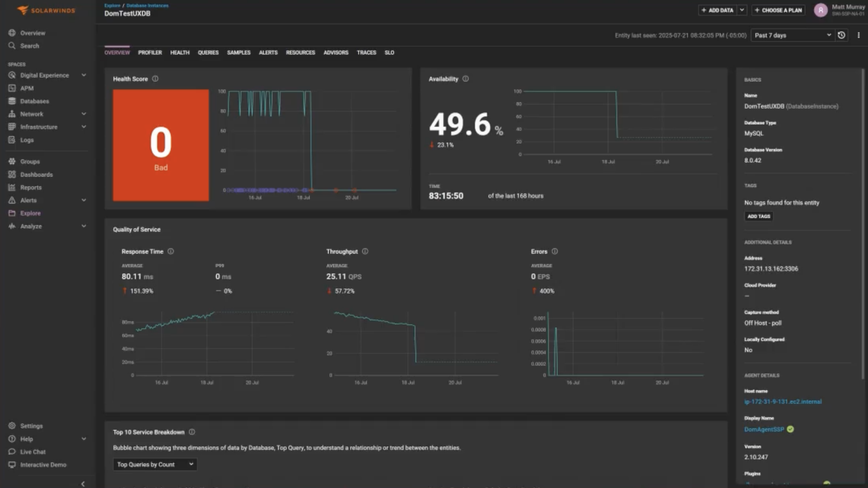Click the Matt Murray user avatar
This screenshot has height=488, width=868.
point(821,10)
